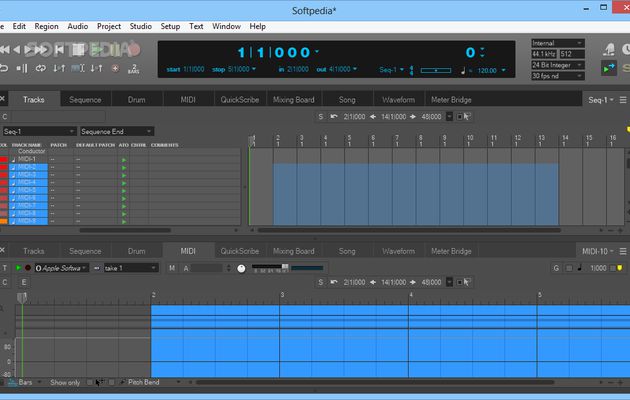The height and width of the screenshot is (400, 630).
Task: Open the take 1 dropdown
Action: 131,268
